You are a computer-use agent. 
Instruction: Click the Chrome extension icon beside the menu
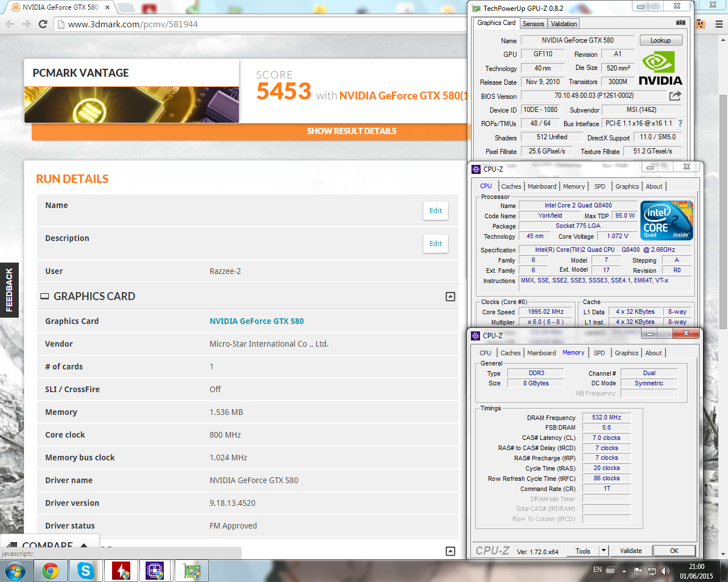[700, 24]
